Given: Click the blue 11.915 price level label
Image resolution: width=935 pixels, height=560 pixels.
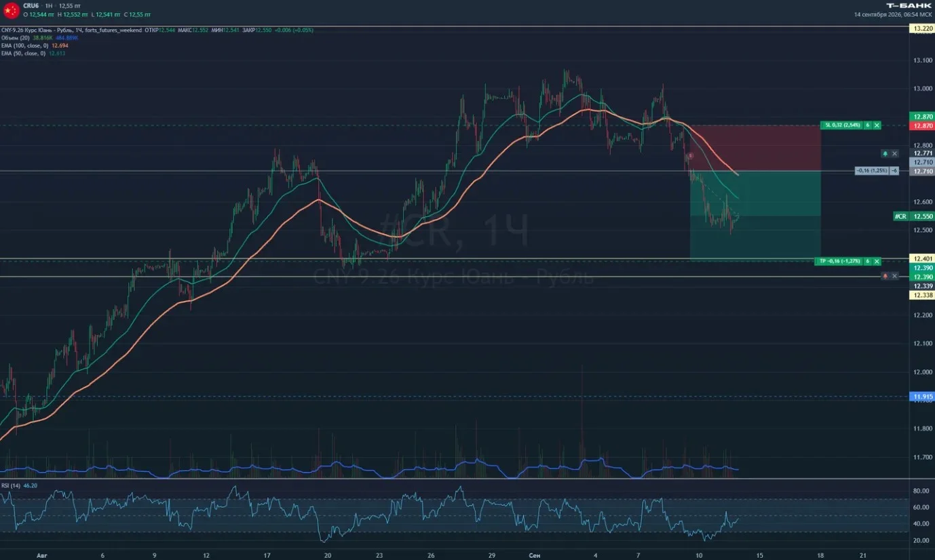Looking at the screenshot, I should tap(921, 397).
